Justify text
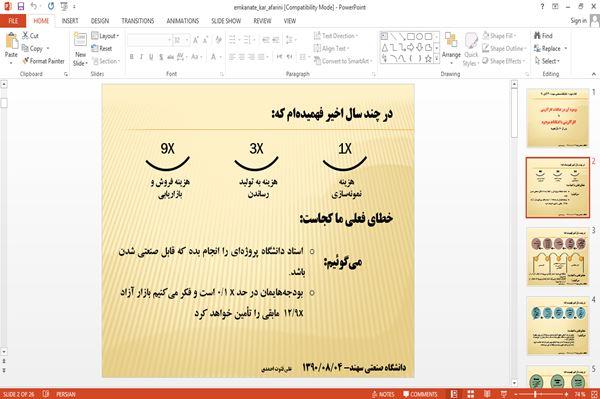This screenshot has width=600, height=399. click(x=261, y=57)
